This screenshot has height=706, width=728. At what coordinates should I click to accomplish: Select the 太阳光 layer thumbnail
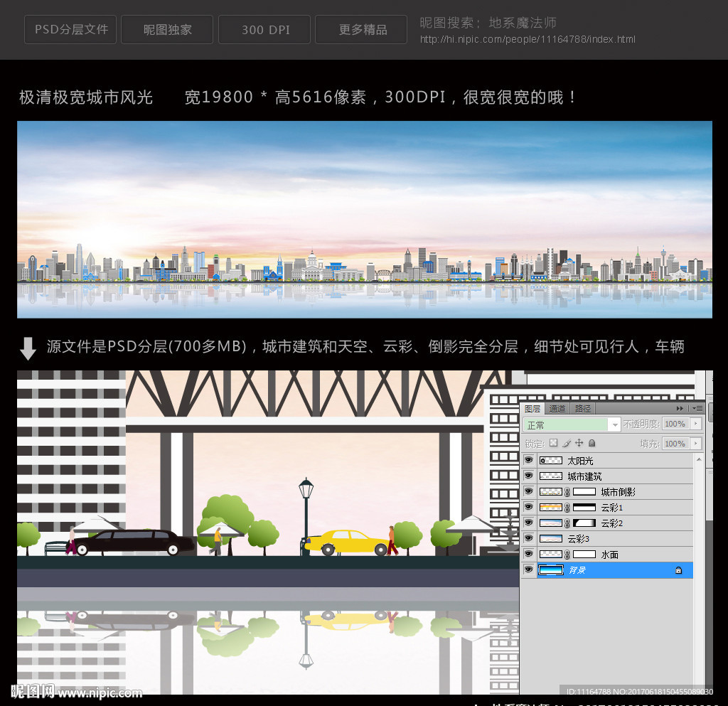click(551, 461)
